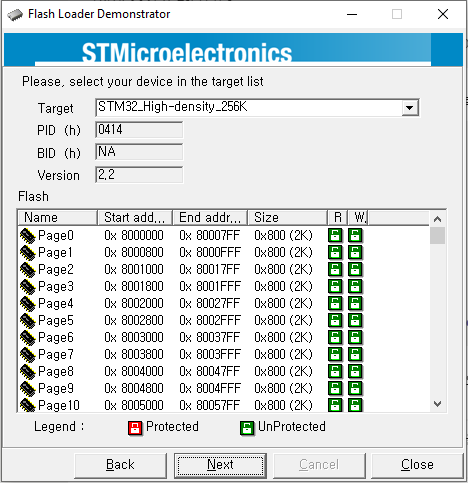This screenshot has height=483, width=468.
Task: Click the chip icon next to Page3
Action: (28, 287)
